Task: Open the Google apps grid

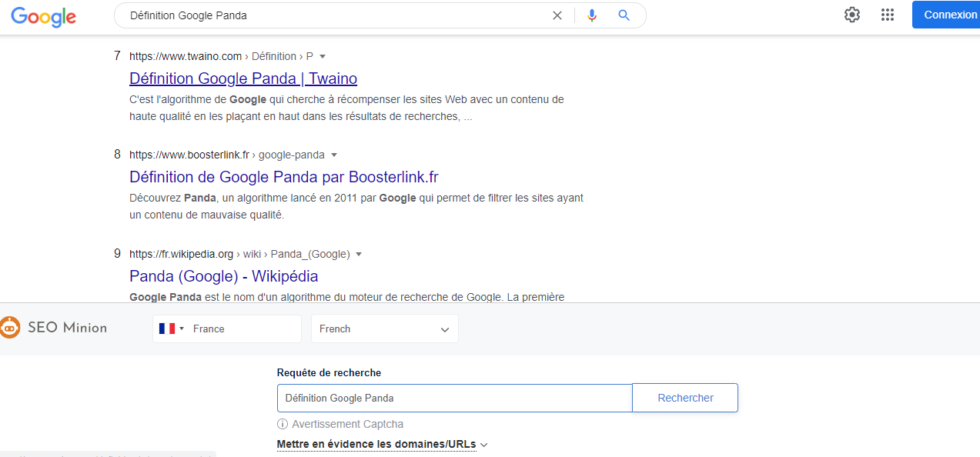Action: (x=888, y=15)
